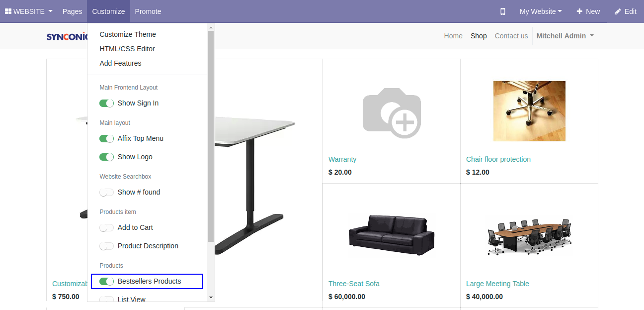This screenshot has height=310, width=644.
Task: Click the Warranty camera placeholder image
Action: click(x=392, y=113)
